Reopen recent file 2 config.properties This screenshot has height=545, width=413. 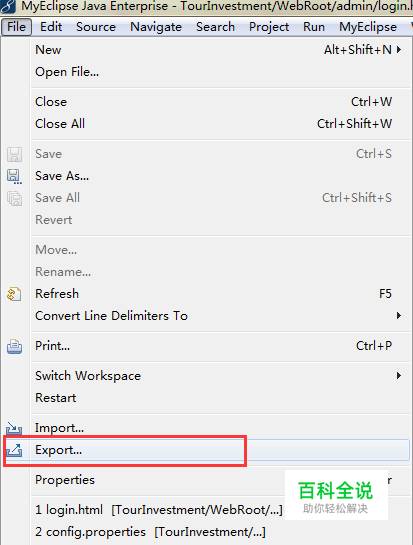coord(150,532)
